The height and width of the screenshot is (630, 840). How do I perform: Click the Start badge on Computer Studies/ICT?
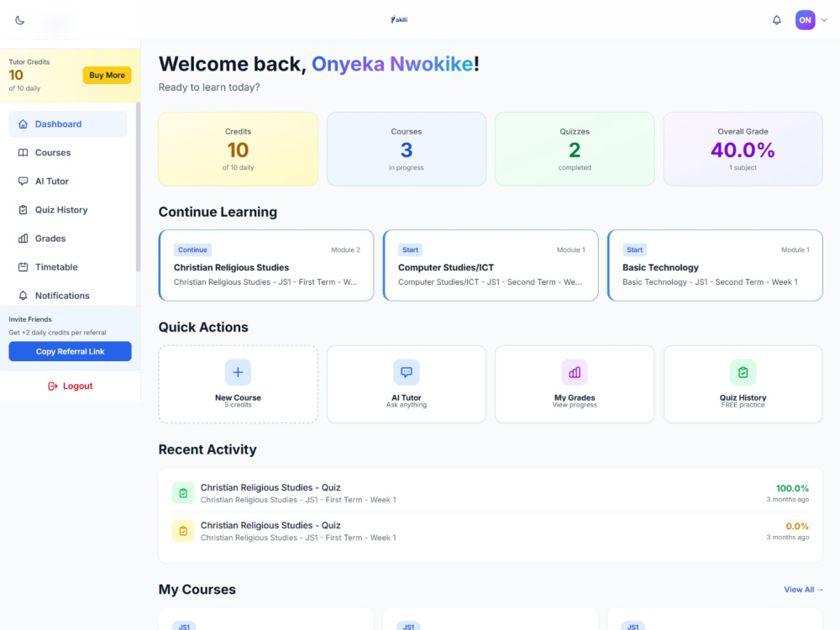point(411,249)
